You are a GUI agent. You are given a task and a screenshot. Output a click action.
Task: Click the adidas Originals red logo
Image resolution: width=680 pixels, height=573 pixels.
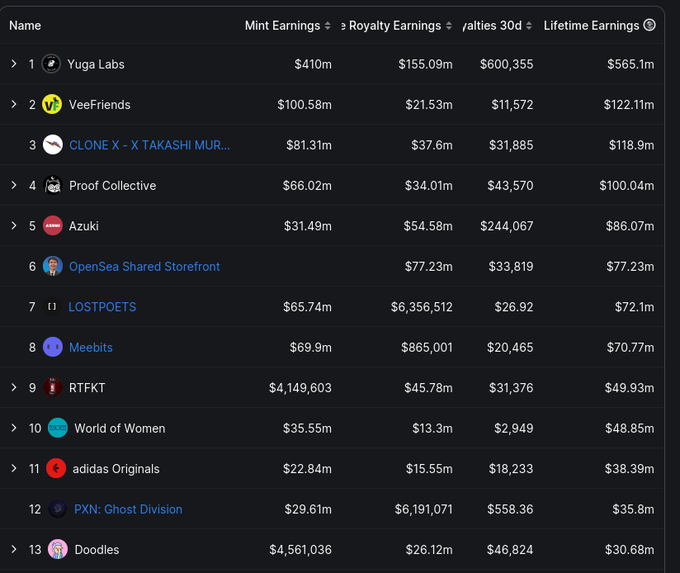[x=56, y=468]
